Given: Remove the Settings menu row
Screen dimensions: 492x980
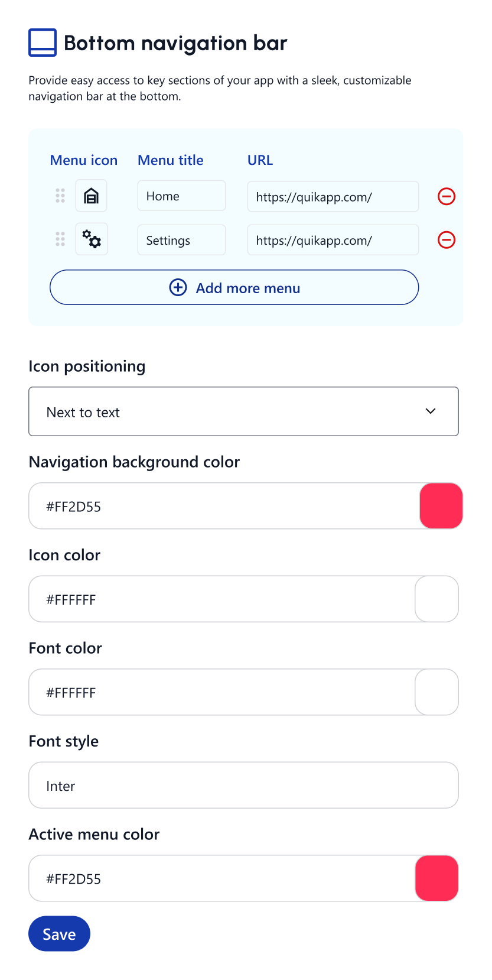Looking at the screenshot, I should [447, 240].
